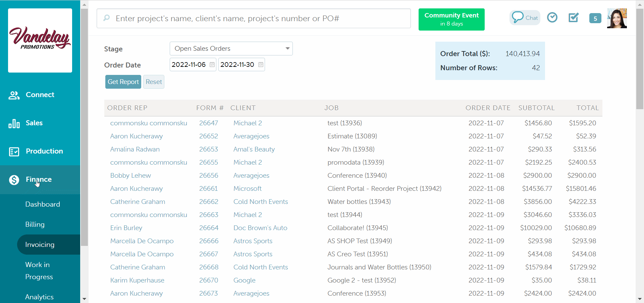Open the Connect sidebar section

click(40, 95)
